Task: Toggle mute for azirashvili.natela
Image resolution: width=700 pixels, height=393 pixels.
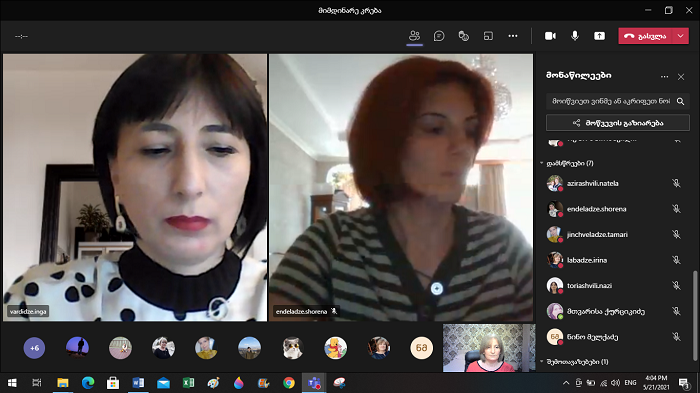Action: pyautogui.click(x=676, y=183)
